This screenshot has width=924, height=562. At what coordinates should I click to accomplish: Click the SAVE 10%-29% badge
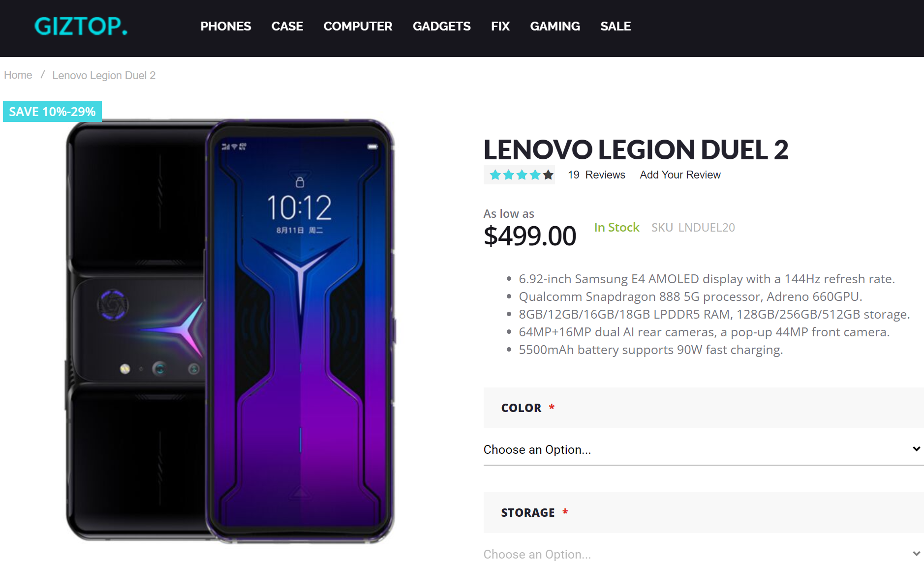51,111
